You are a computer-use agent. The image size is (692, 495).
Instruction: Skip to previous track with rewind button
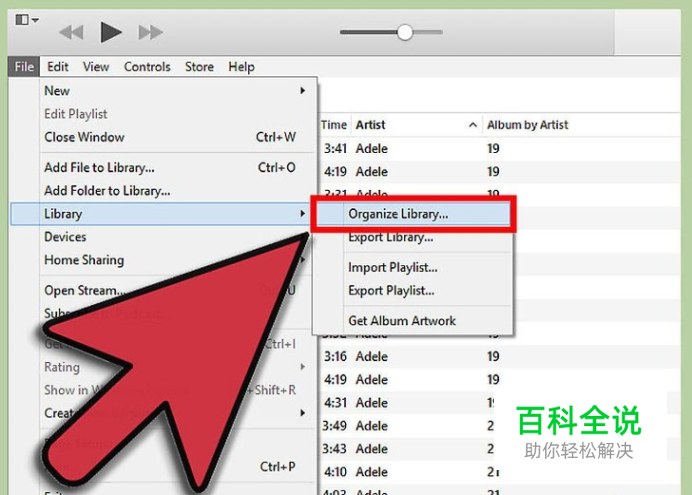coord(71,32)
